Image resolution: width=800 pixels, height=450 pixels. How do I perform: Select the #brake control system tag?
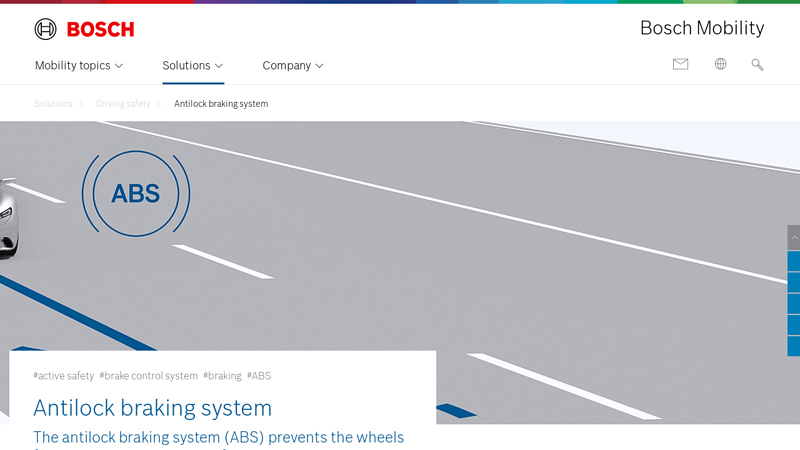coord(148,376)
